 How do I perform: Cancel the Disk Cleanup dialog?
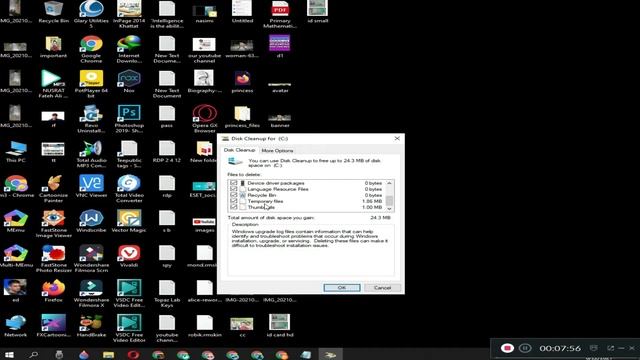click(382, 288)
